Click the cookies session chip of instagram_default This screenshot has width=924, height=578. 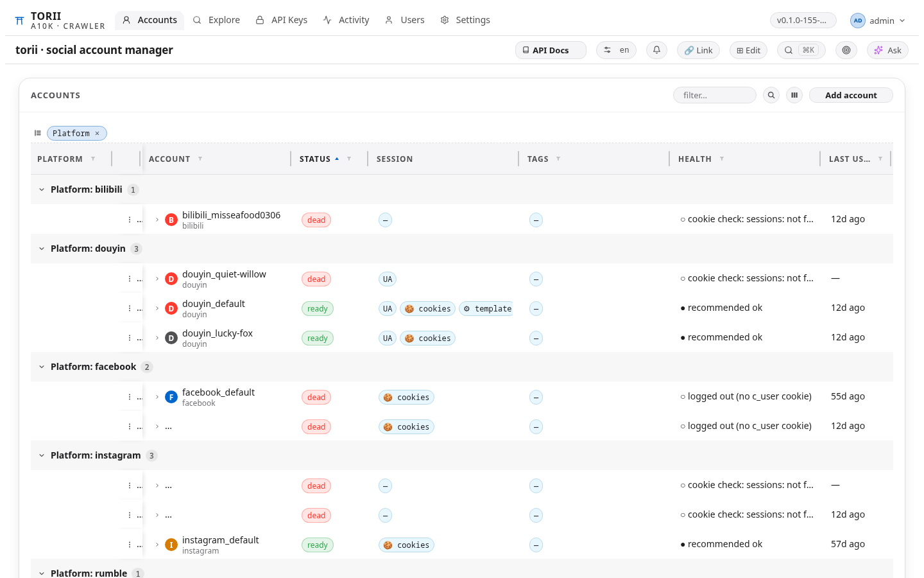(x=406, y=545)
